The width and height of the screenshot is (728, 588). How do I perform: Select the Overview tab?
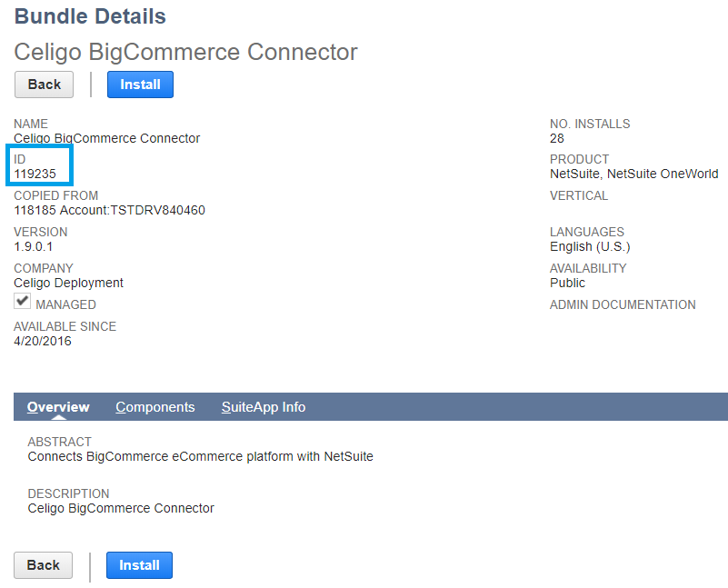pos(57,407)
